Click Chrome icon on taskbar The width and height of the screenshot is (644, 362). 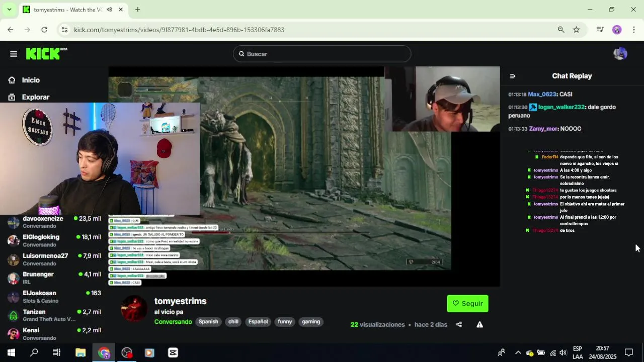click(104, 352)
